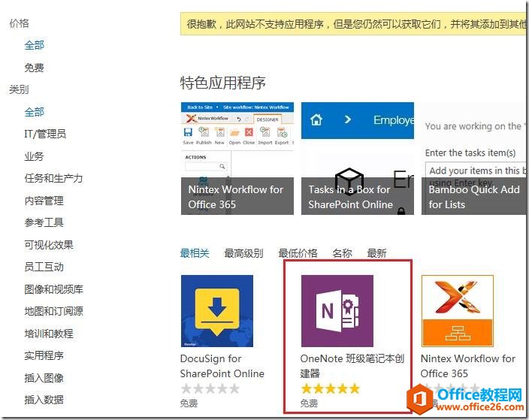
Task: Click the 免费 price label under OneNote
Action: pyautogui.click(x=309, y=403)
